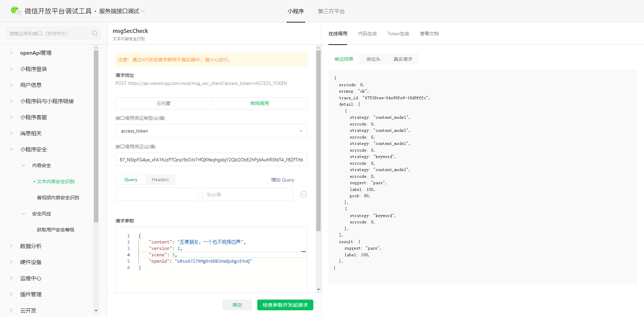Focus the API search box
Image resolution: width=644 pixels, height=317 pixels.
[53, 33]
